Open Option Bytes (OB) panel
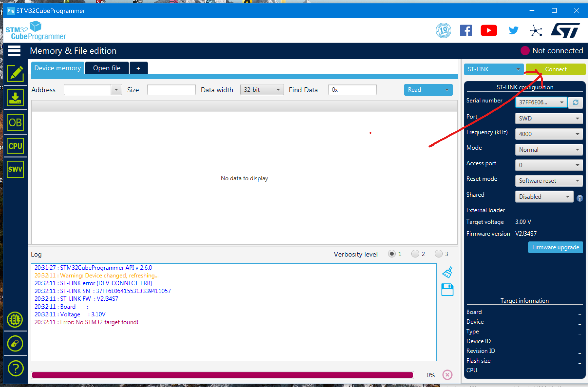The width and height of the screenshot is (588, 387). pyautogui.click(x=15, y=122)
